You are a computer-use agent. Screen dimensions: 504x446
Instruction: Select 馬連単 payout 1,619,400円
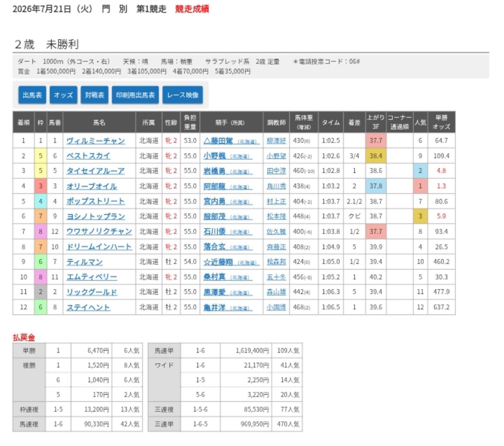(x=252, y=351)
